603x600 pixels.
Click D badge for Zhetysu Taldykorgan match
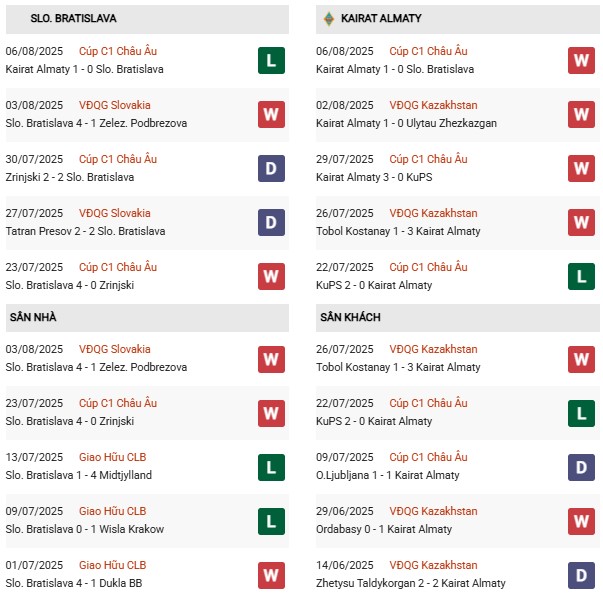(581, 574)
